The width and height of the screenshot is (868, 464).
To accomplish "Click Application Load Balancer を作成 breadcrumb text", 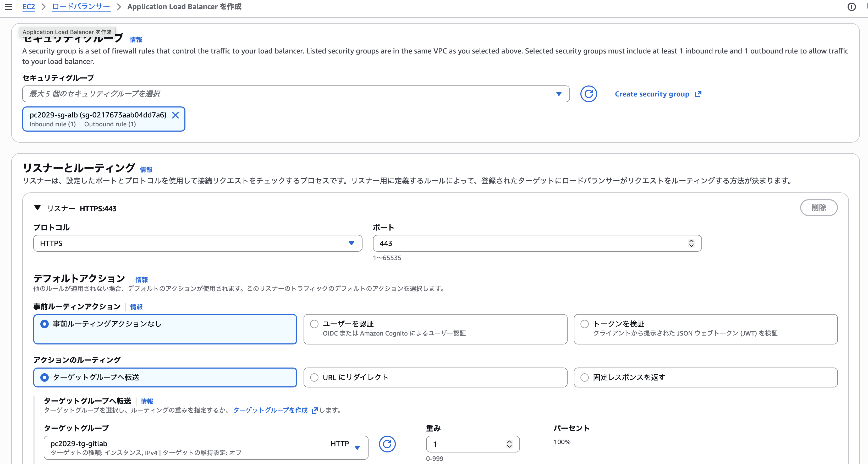I will [x=184, y=7].
